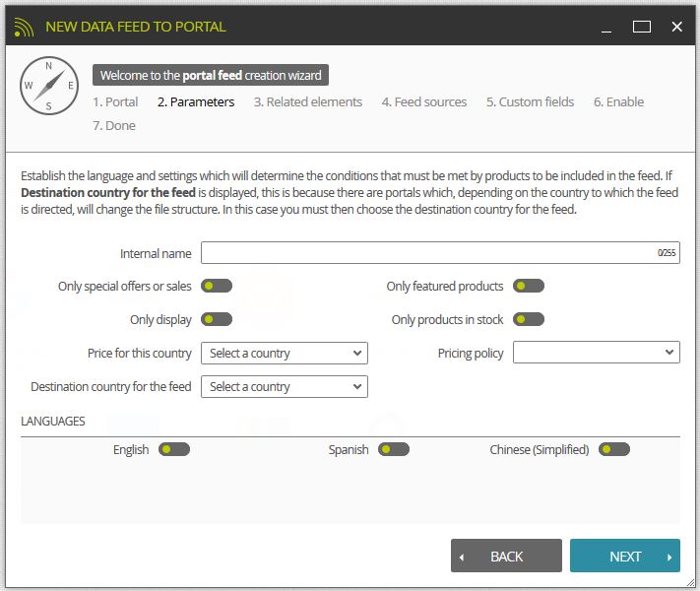
Task: Turn on Only display toggle
Action: (x=217, y=319)
